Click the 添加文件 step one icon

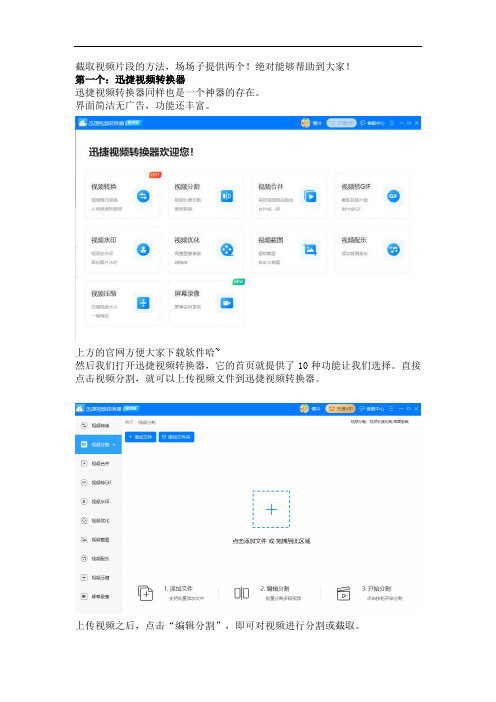point(145,593)
